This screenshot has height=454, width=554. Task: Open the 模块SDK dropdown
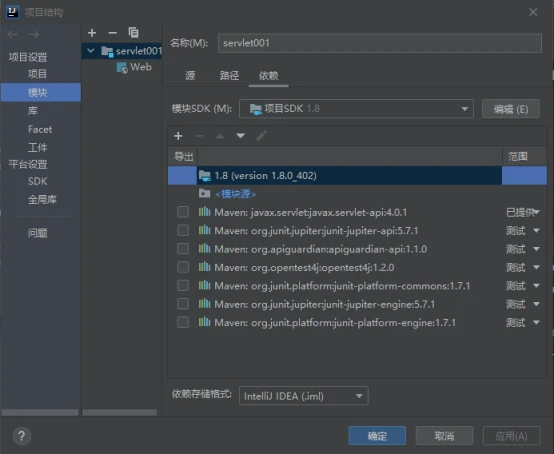356,108
